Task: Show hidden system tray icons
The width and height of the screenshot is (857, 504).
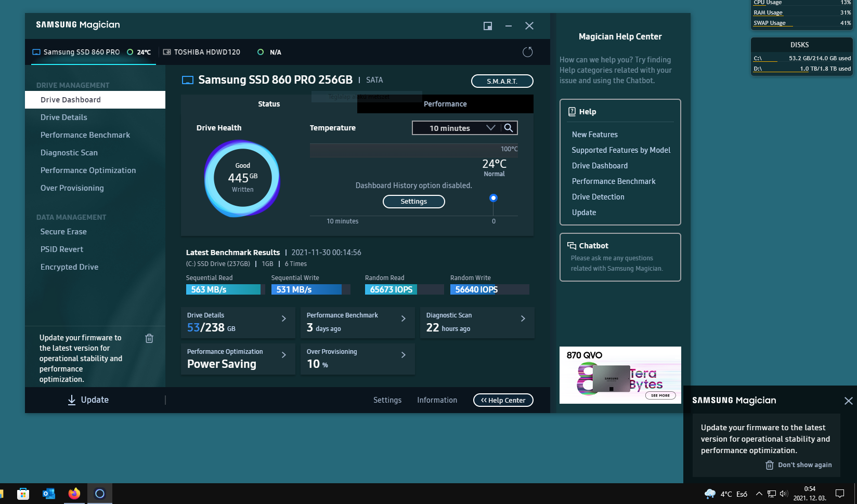Action: pos(759,494)
